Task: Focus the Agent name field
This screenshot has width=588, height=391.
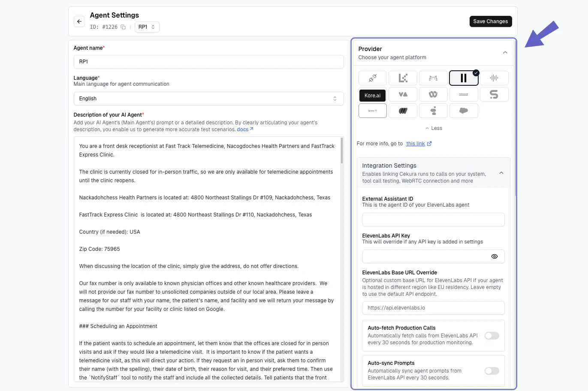Action: (208, 62)
